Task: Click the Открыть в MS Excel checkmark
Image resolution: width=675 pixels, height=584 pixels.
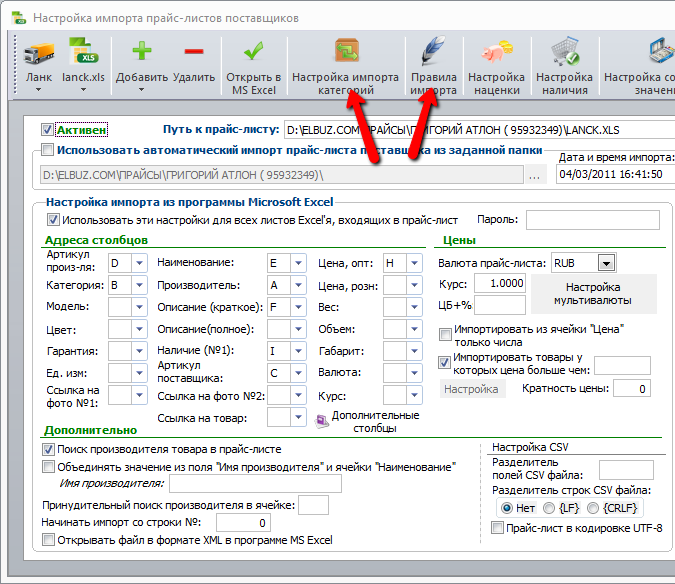Action: click(x=254, y=51)
